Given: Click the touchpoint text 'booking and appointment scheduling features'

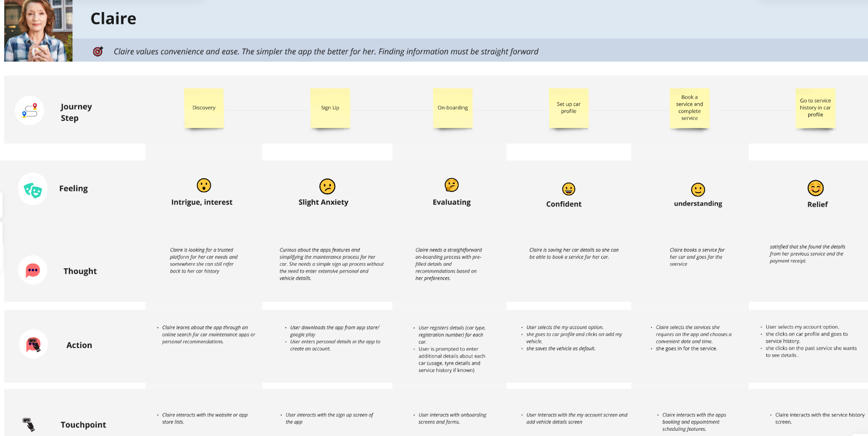Looking at the screenshot, I should click(694, 422).
